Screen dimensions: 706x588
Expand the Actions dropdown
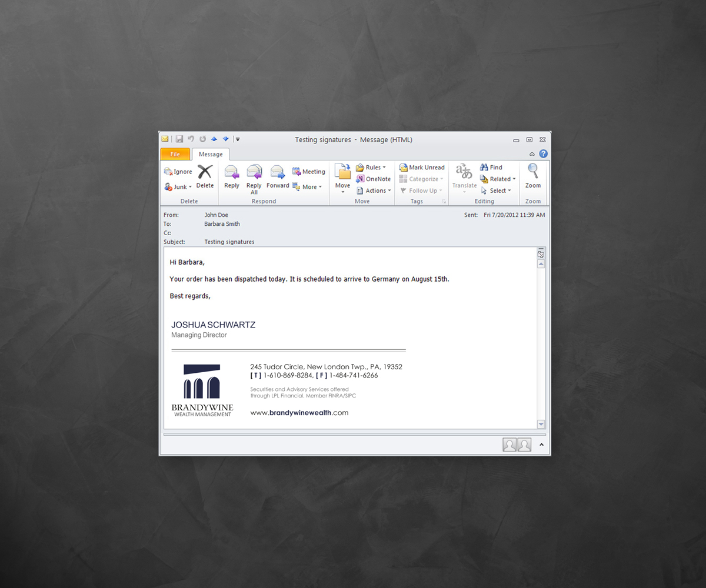point(374,191)
